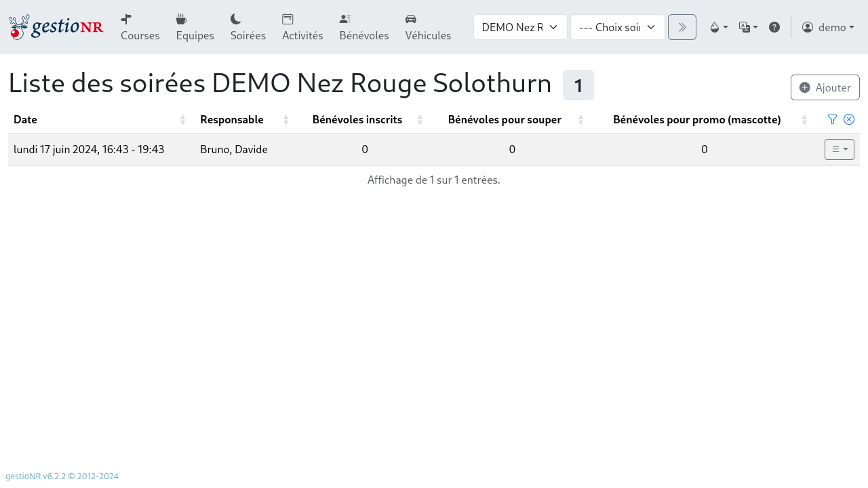Open the theme droplet dropdown
The width and height of the screenshot is (868, 488).
[x=718, y=27]
